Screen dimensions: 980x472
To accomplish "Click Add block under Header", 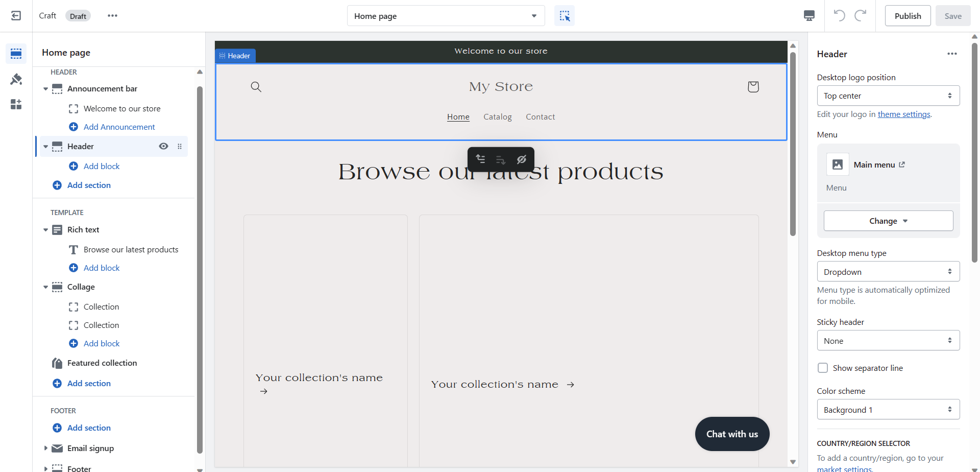I will (x=102, y=166).
